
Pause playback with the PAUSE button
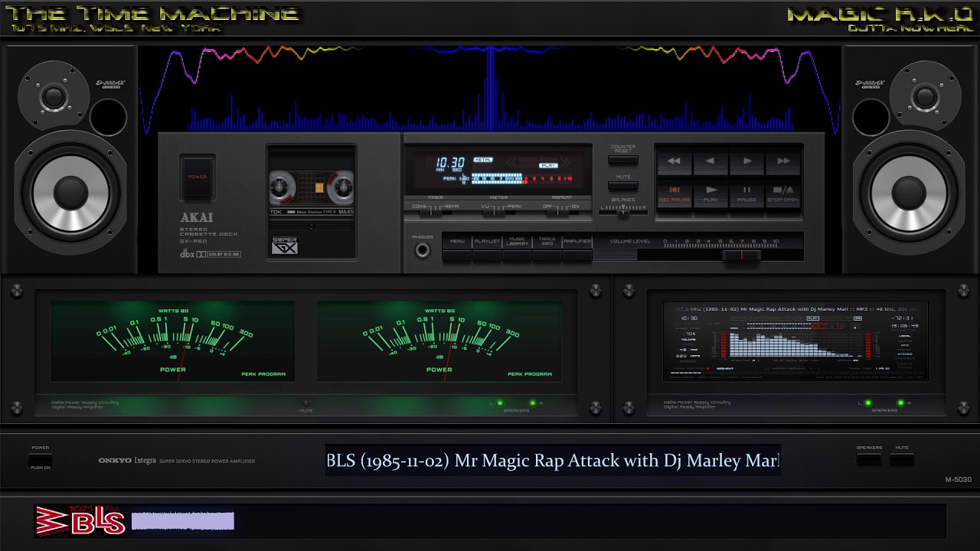click(x=746, y=193)
